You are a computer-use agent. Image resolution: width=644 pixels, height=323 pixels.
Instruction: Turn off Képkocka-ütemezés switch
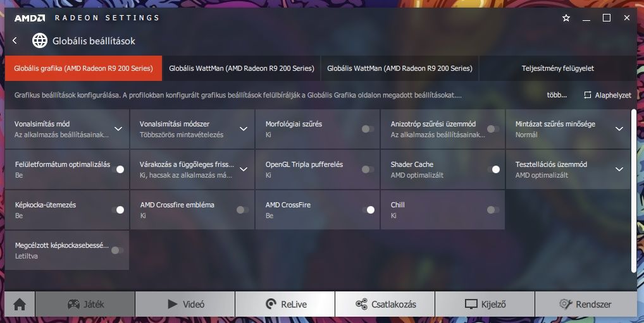point(118,210)
